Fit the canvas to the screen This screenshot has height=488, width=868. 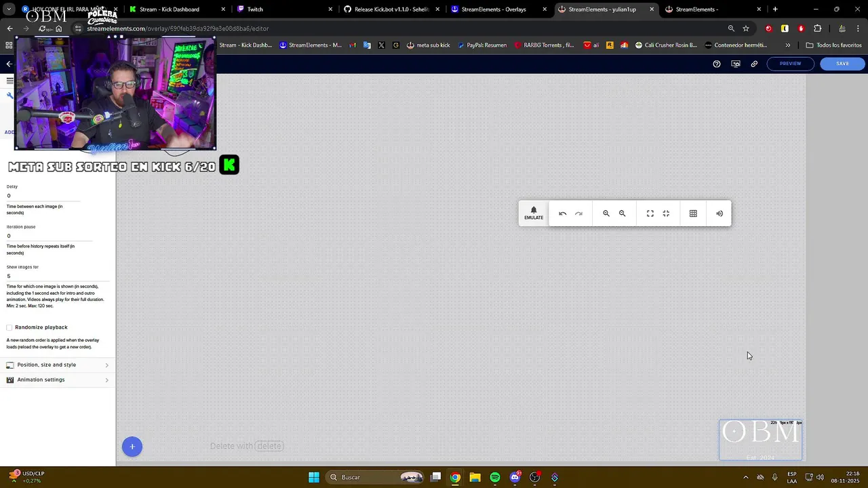(650, 213)
